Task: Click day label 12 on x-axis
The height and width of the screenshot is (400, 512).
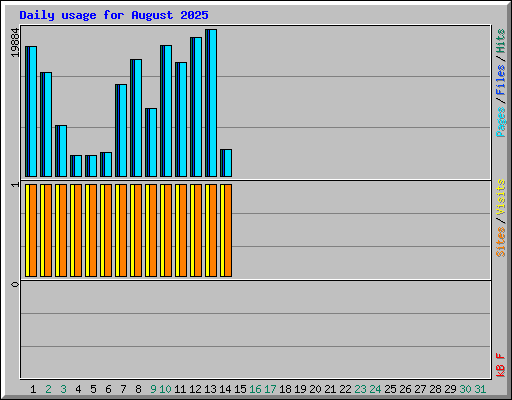Action: click(x=195, y=389)
